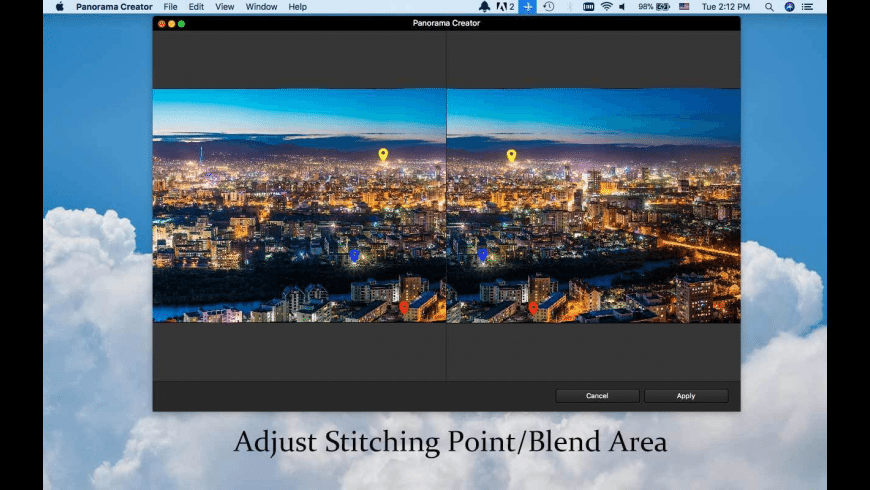
Task: Select the red stitching pin on left image
Action: 404,307
